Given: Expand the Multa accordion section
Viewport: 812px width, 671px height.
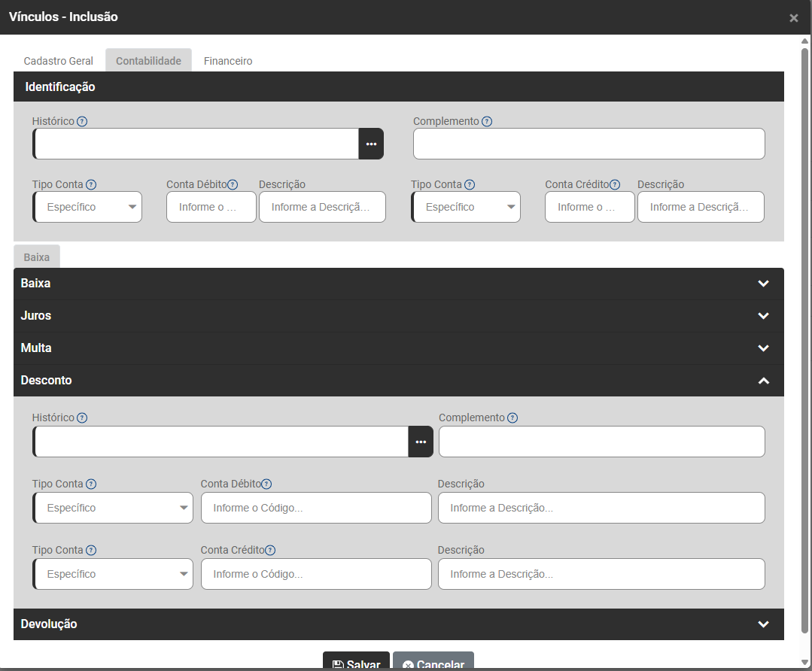Looking at the screenshot, I should click(399, 348).
